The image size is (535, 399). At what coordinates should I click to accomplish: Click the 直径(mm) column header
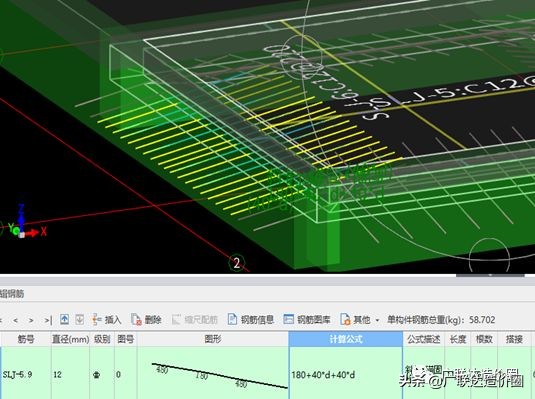pos(70,339)
